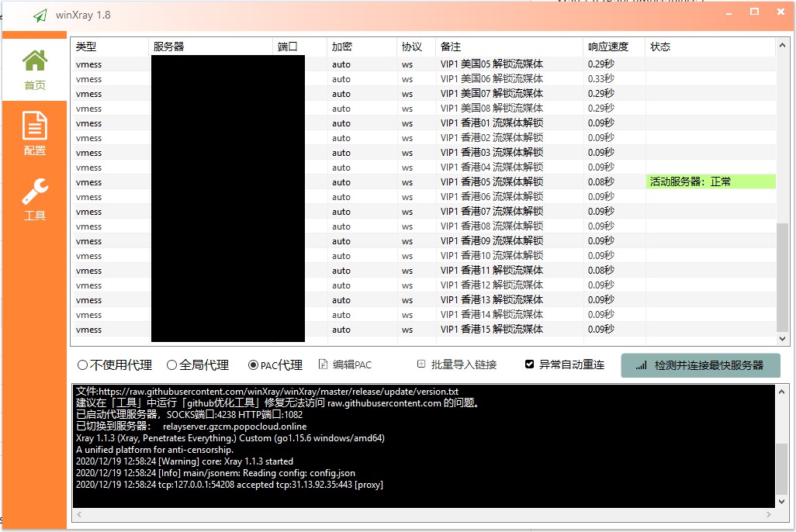Click the log panel scroll-down arrow
Image resolution: width=796 pixels, height=532 pixels.
[781, 502]
